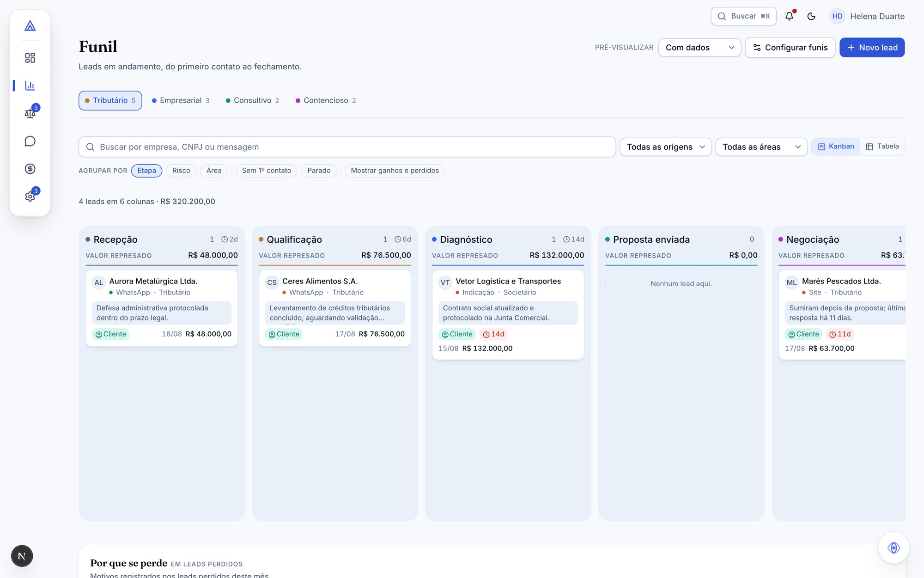Open notifications bell
The width and height of the screenshot is (924, 578).
pyautogui.click(x=790, y=16)
